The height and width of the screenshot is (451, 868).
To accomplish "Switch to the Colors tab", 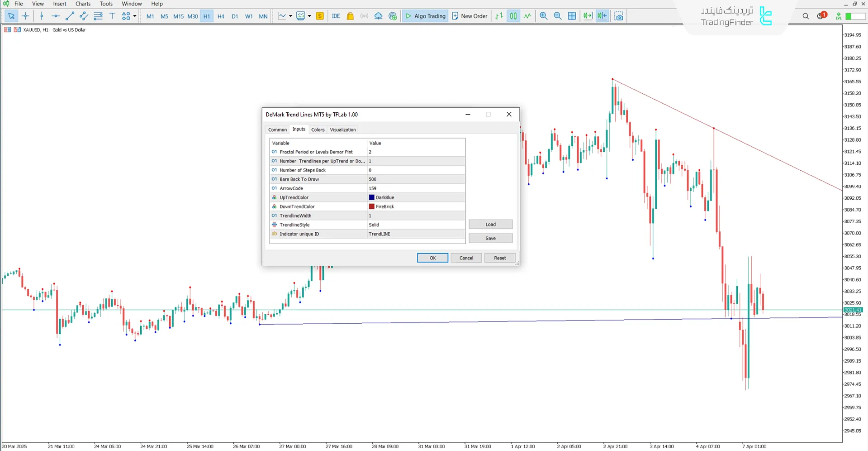I will (318, 130).
